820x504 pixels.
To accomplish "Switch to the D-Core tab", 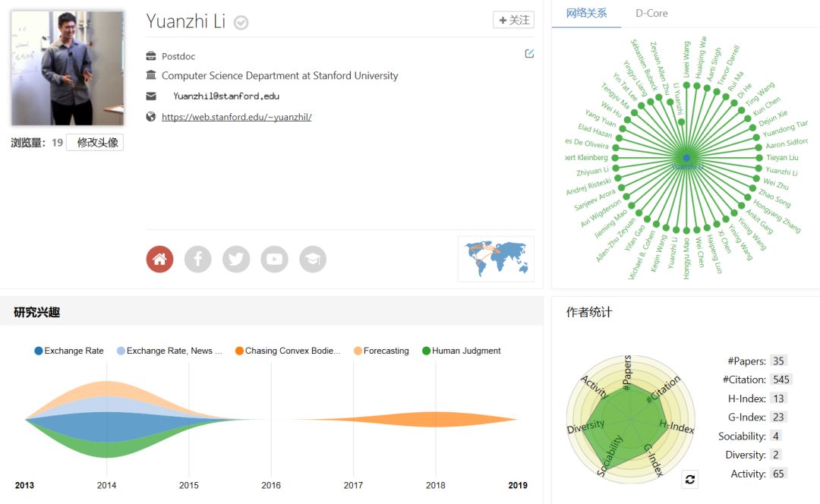I will point(651,13).
